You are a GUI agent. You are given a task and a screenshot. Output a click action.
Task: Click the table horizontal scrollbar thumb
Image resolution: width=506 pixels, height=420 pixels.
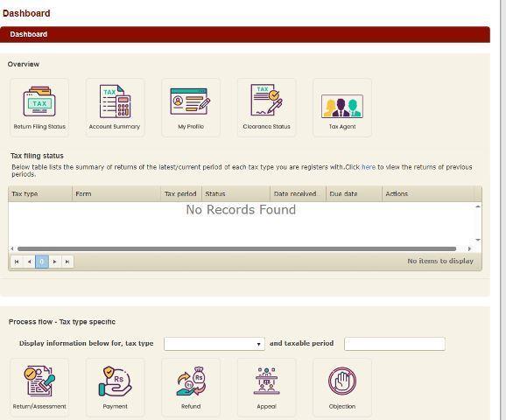pyautogui.click(x=236, y=248)
